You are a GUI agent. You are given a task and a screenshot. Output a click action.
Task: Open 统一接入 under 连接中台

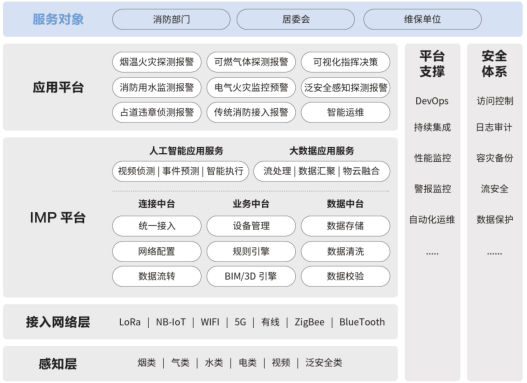(157, 226)
